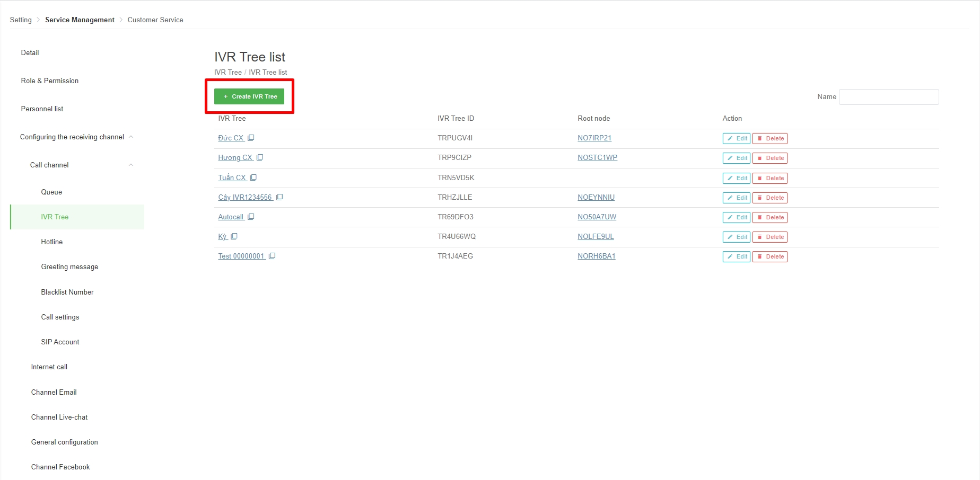Click copy icon beside Hương CX
Viewport: 980px width, 480px height.
(260, 157)
